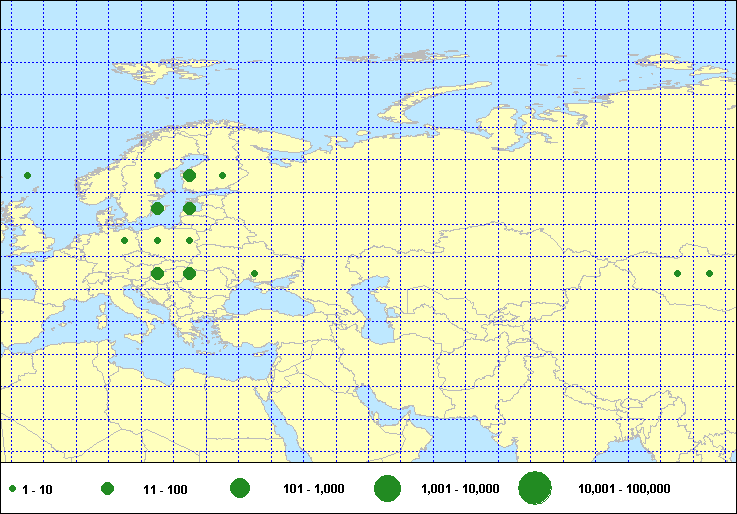Image resolution: width=737 pixels, height=514 pixels.
Task: Select the small dot over Finland
Action: tap(222, 176)
